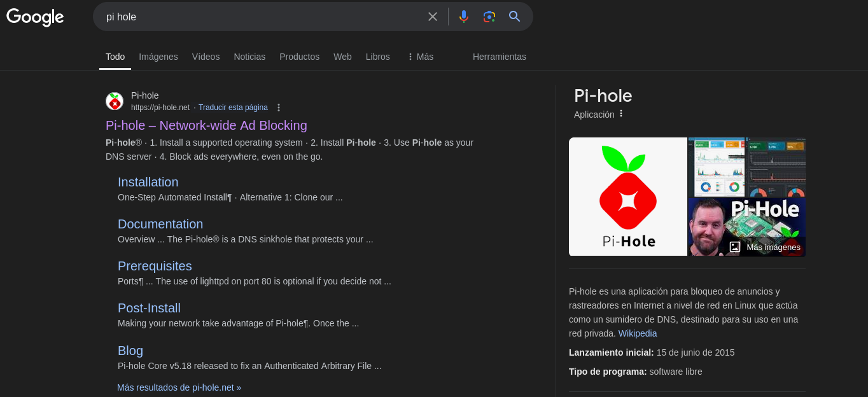Expand the Más search filters menu
This screenshot has width=868, height=397.
(420, 57)
